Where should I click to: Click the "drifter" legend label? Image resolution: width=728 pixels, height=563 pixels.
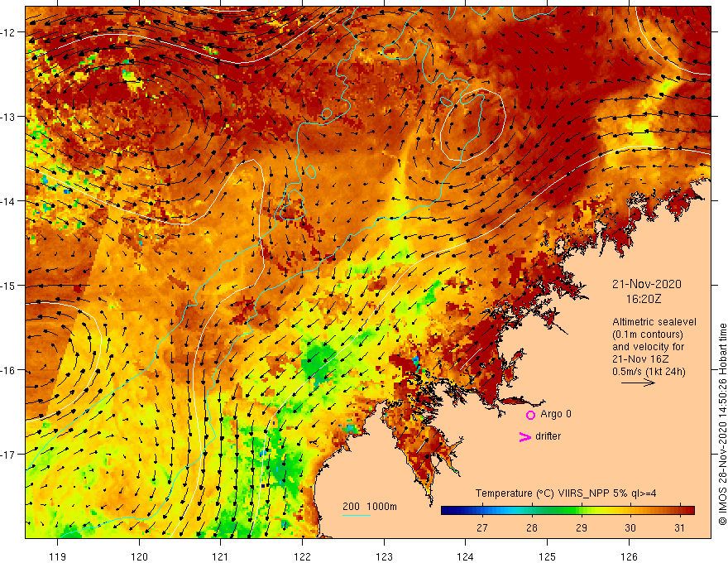coord(548,436)
